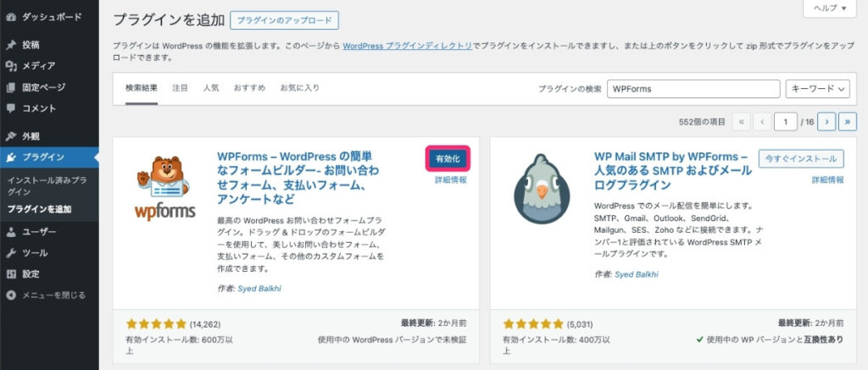Collapse menu via メニューを閉じる arrow icon

(x=11, y=295)
